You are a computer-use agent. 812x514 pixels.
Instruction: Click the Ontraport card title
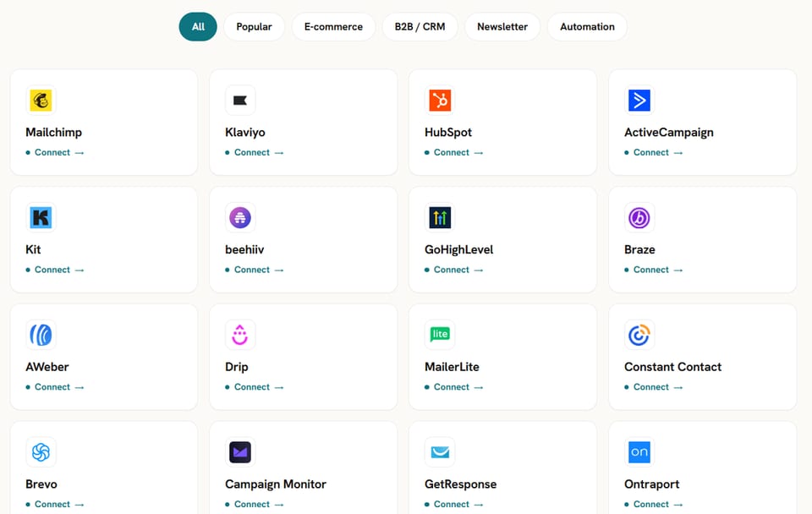click(651, 484)
